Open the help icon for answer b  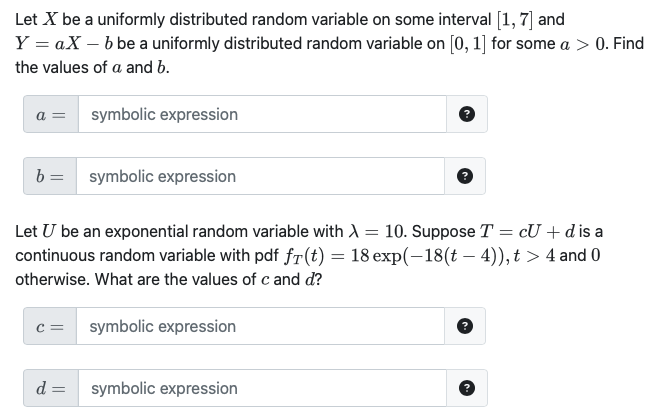465,176
